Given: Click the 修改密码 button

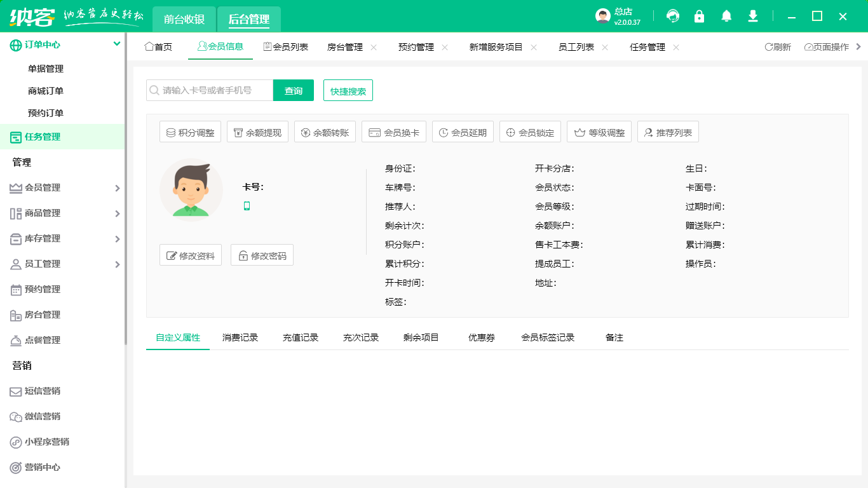Looking at the screenshot, I should tap(262, 255).
